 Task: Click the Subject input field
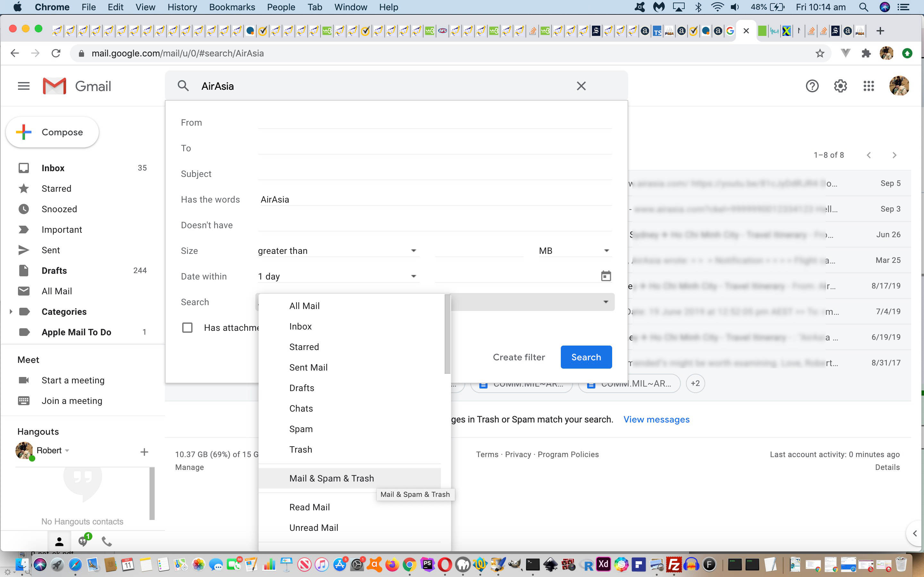click(x=420, y=174)
